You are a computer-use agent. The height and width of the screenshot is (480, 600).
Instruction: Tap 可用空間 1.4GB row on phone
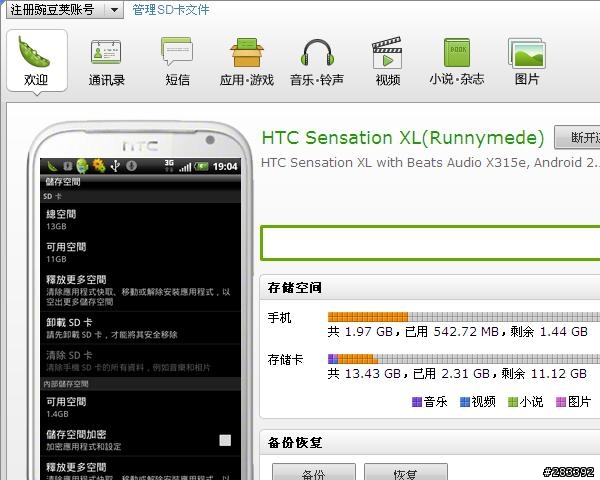pyautogui.click(x=140, y=407)
